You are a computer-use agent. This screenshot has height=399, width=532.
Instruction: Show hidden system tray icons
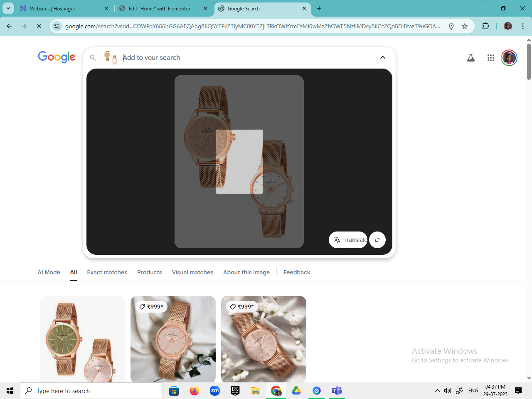tap(437, 391)
